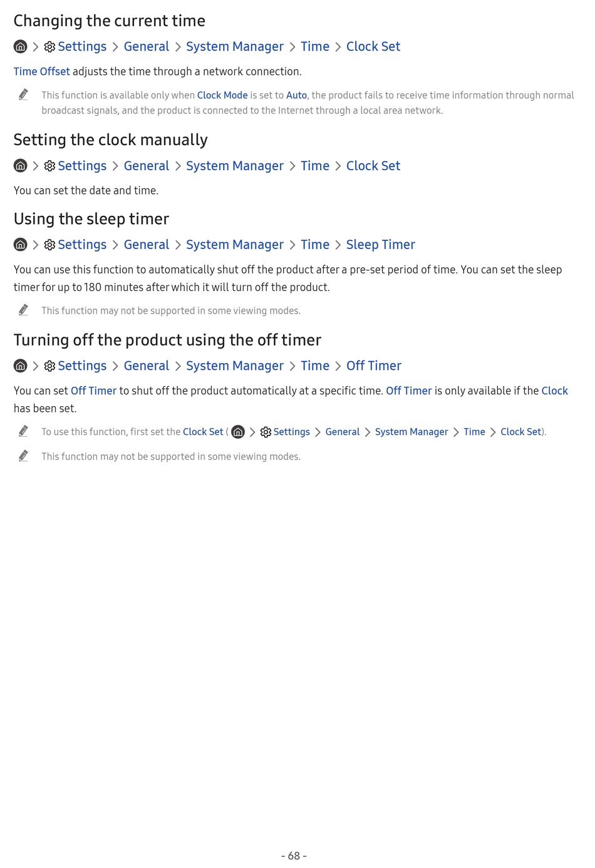Click the small Settings gear in the Clock Set note

tap(266, 432)
